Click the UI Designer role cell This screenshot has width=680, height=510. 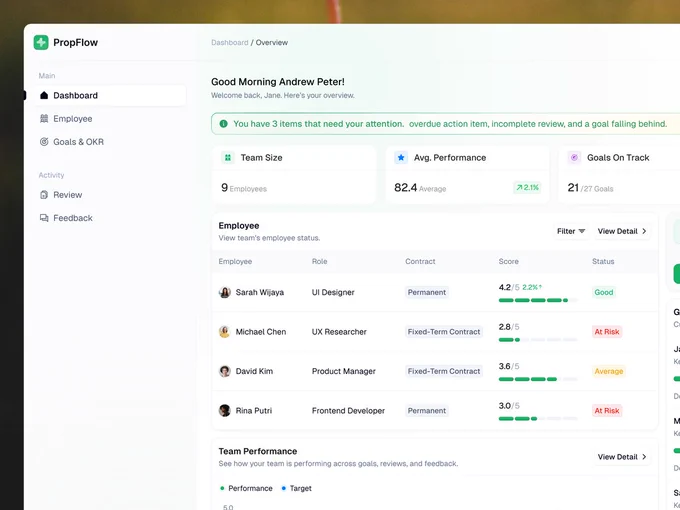click(333, 292)
